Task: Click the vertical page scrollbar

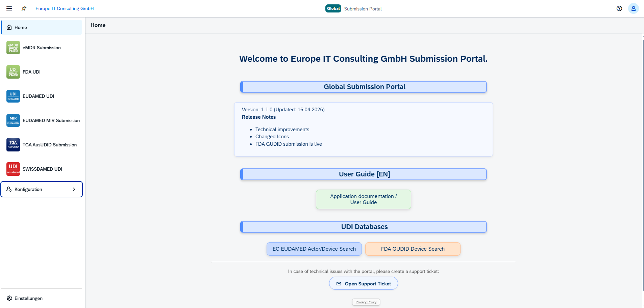Action: coord(643,162)
